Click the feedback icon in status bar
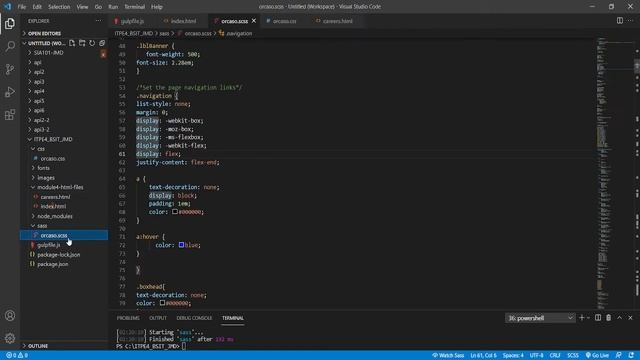This screenshot has height=360, width=640. coord(619,355)
